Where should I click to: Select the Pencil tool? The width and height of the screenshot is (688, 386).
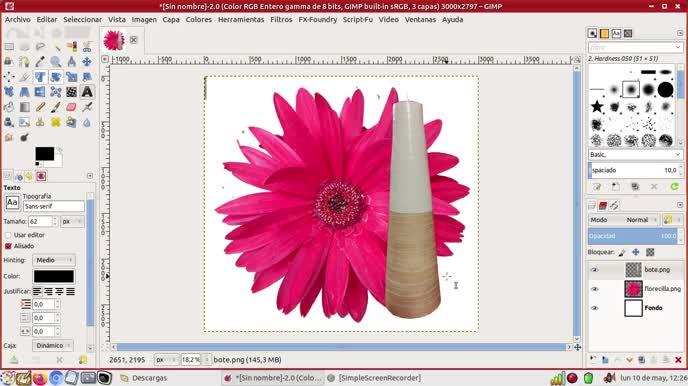40,107
